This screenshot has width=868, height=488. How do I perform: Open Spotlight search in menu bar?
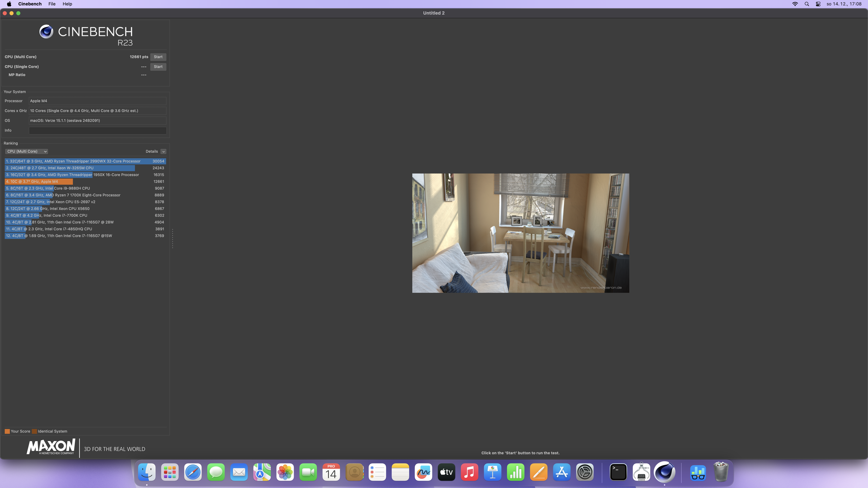click(807, 4)
